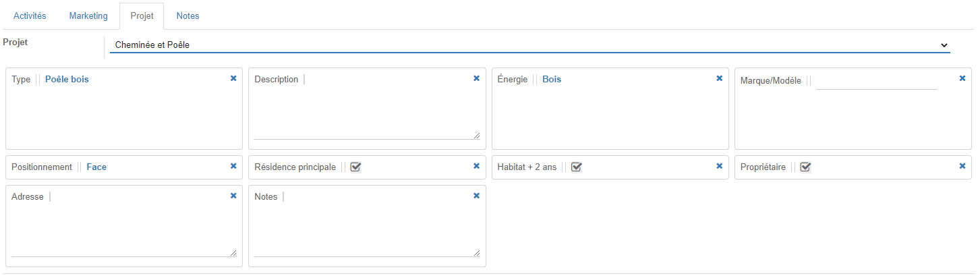980x276 pixels.
Task: Remove the Positionnement field via X icon
Action: (x=233, y=166)
